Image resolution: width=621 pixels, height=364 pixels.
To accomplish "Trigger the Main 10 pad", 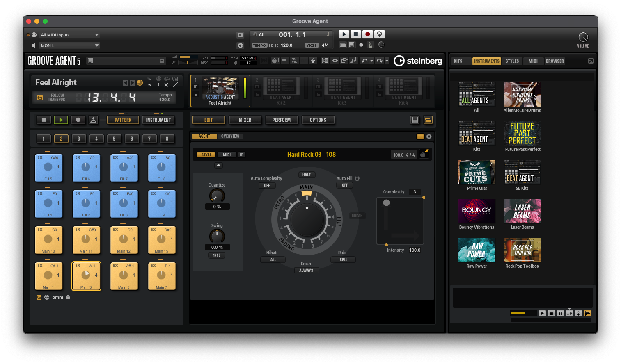I will 48,240.
